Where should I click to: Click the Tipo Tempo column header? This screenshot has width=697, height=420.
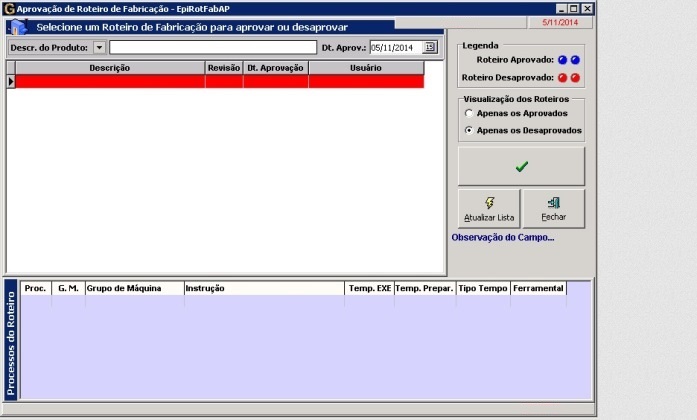coord(483,288)
